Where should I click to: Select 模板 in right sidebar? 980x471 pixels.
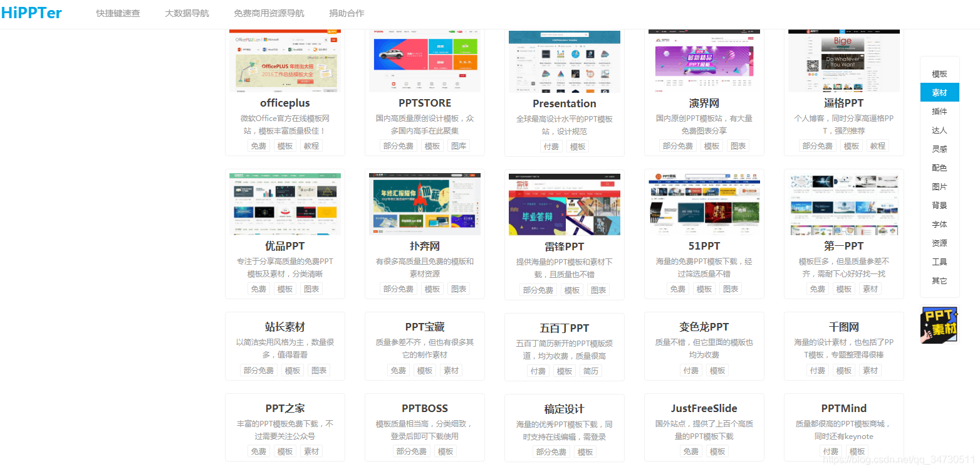pos(939,74)
